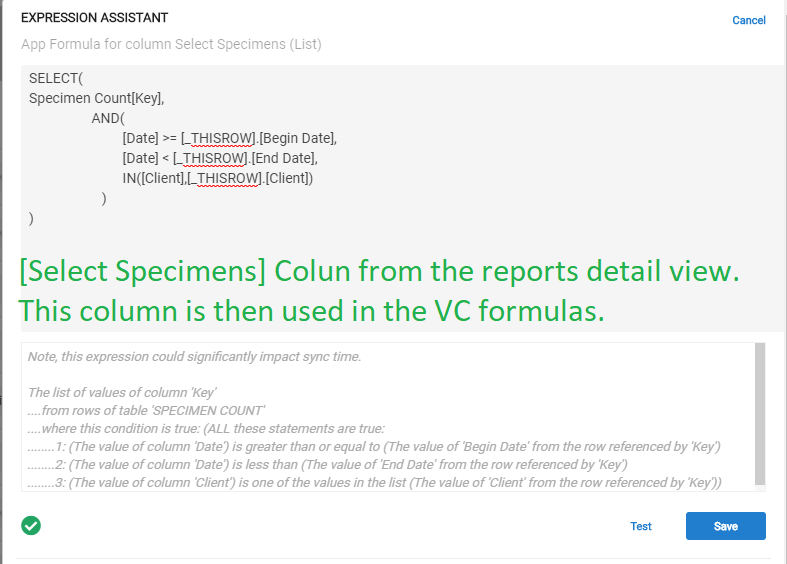The width and height of the screenshot is (787, 564).
Task: Click the green valid-expression checkmark icon
Action: [31, 525]
